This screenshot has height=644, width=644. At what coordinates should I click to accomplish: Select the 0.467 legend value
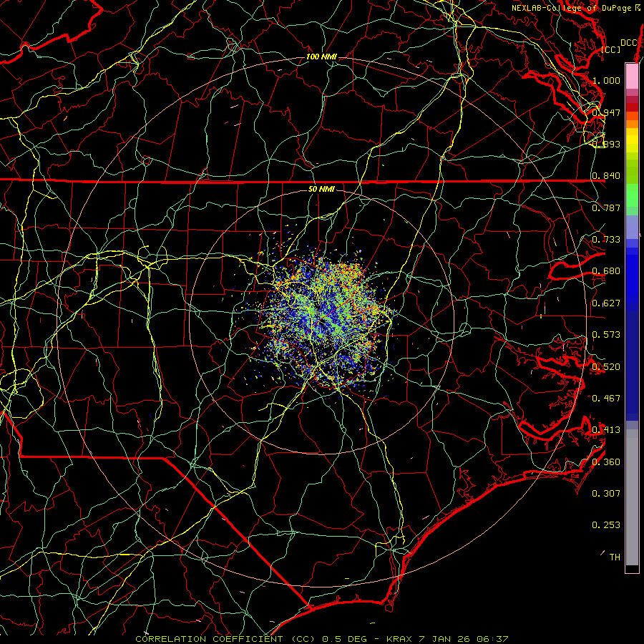point(606,399)
